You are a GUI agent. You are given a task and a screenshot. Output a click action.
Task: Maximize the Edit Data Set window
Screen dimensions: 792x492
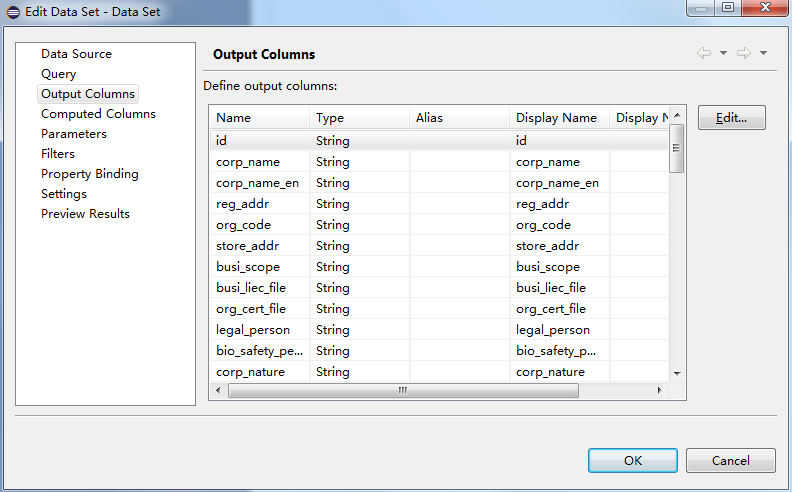728,8
